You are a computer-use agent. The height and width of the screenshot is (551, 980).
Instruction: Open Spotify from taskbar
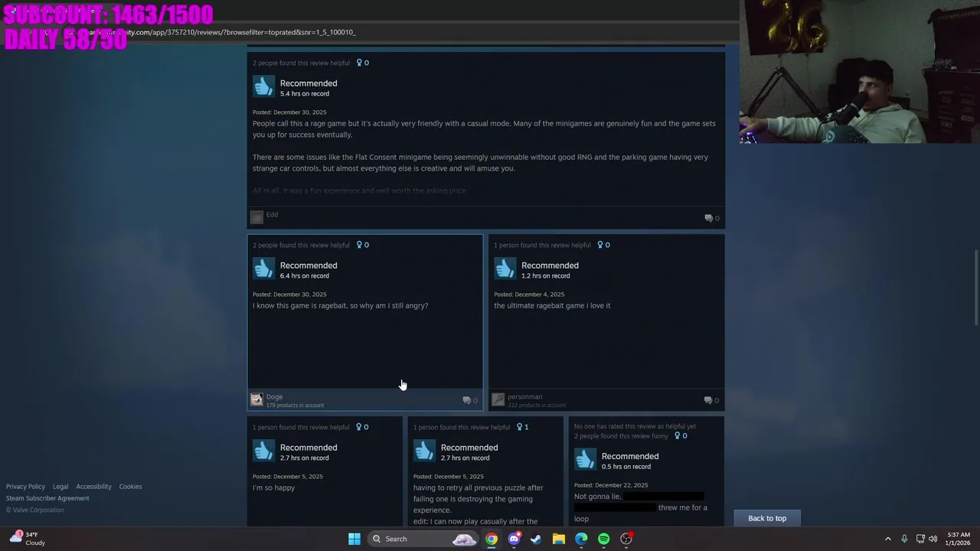coord(603,539)
